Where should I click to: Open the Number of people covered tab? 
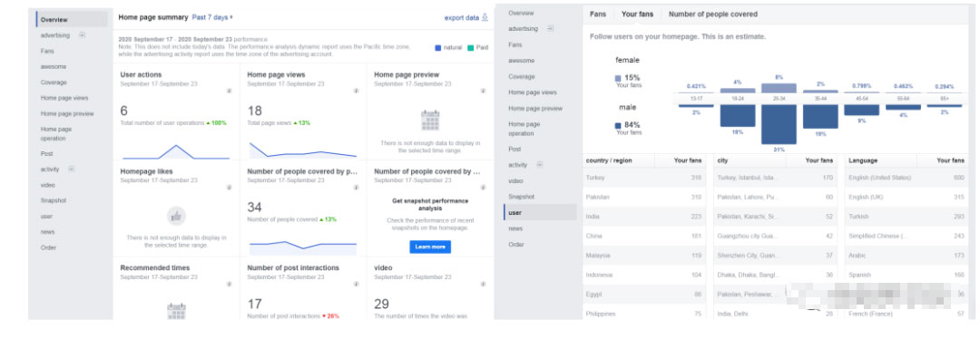tap(713, 14)
